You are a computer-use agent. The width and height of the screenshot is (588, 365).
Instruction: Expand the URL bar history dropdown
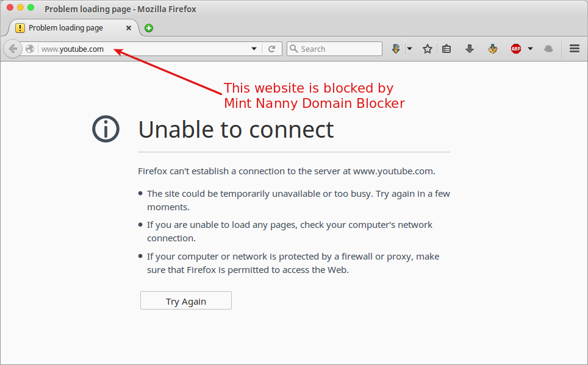pyautogui.click(x=254, y=49)
